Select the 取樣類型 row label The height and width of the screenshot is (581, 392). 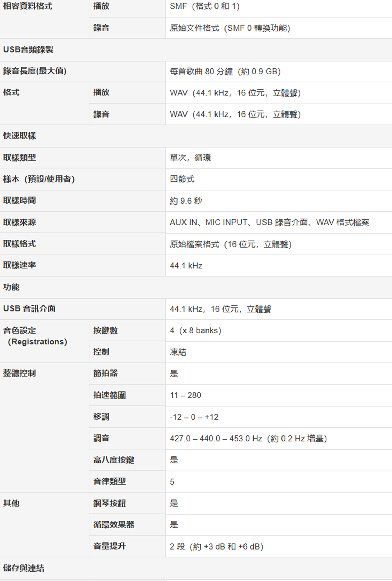pos(19,157)
